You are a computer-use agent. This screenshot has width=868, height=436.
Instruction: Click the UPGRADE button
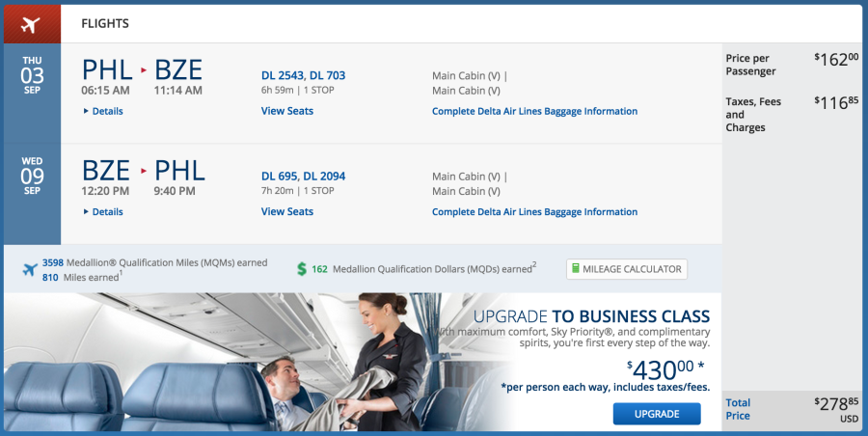click(x=657, y=414)
